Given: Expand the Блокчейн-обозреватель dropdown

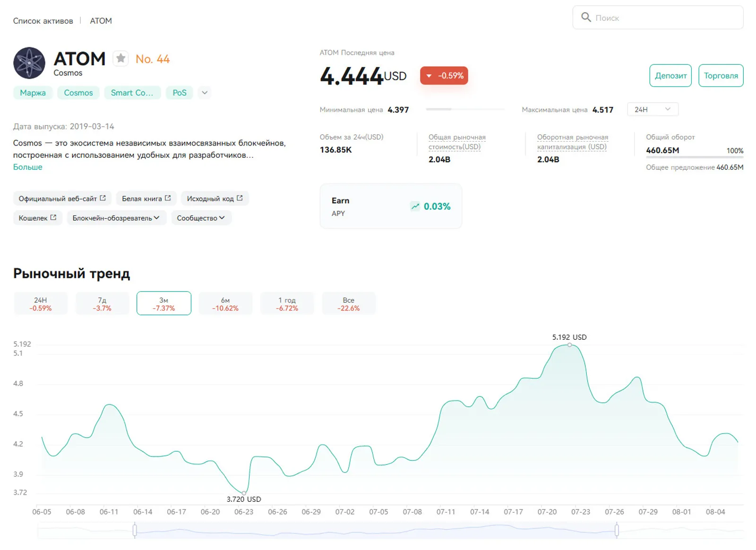Looking at the screenshot, I should point(116,218).
